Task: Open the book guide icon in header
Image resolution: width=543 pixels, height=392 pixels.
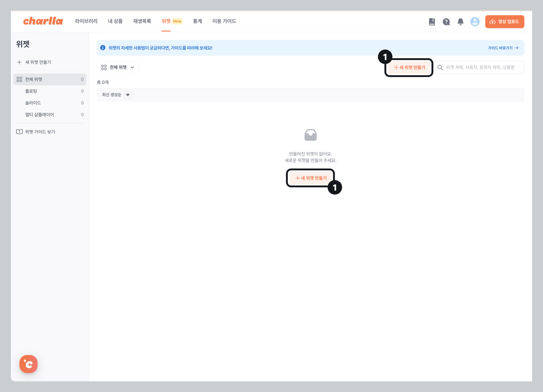Action: (x=432, y=22)
